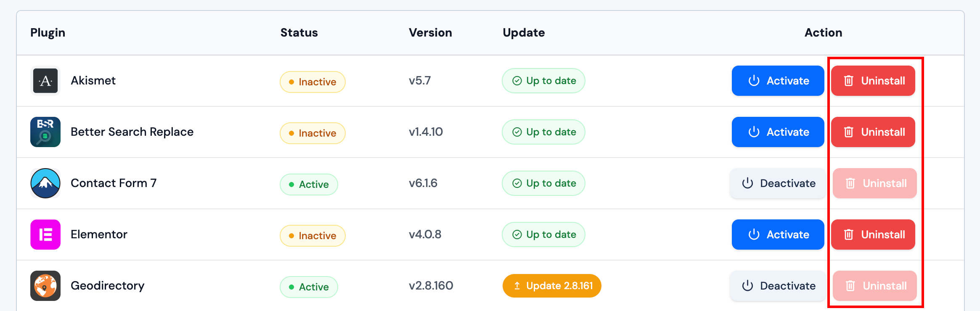Click version v6.1.6 cell

[423, 183]
